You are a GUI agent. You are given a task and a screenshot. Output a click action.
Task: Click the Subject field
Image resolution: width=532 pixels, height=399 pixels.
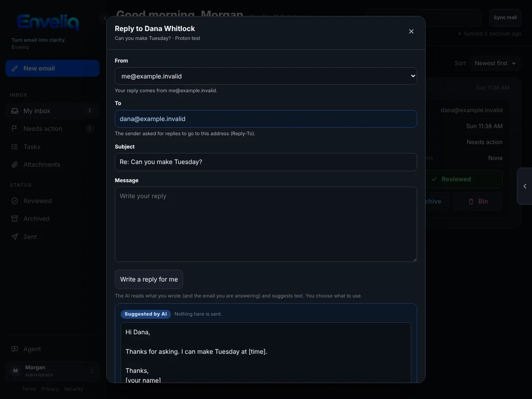click(266, 162)
